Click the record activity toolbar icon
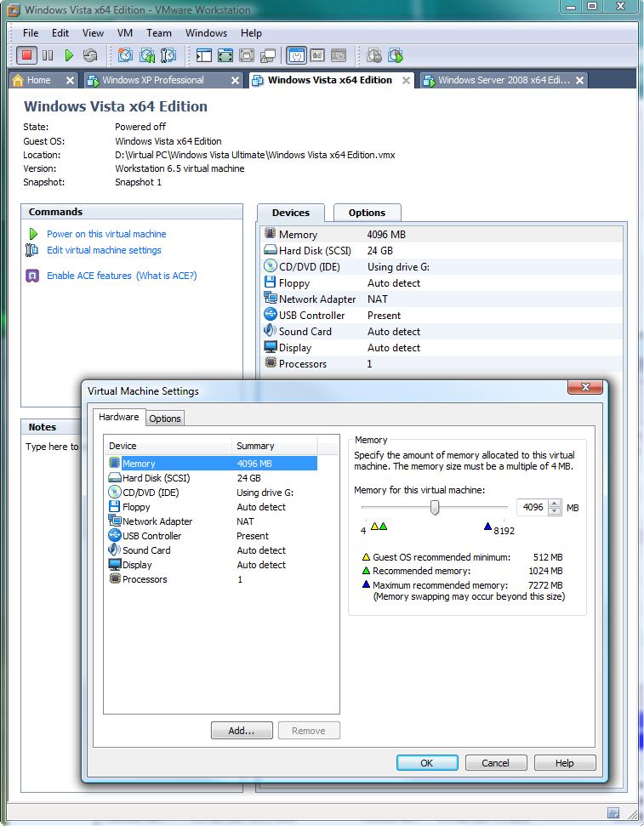Screen dimensions: 644x826 coord(374,55)
